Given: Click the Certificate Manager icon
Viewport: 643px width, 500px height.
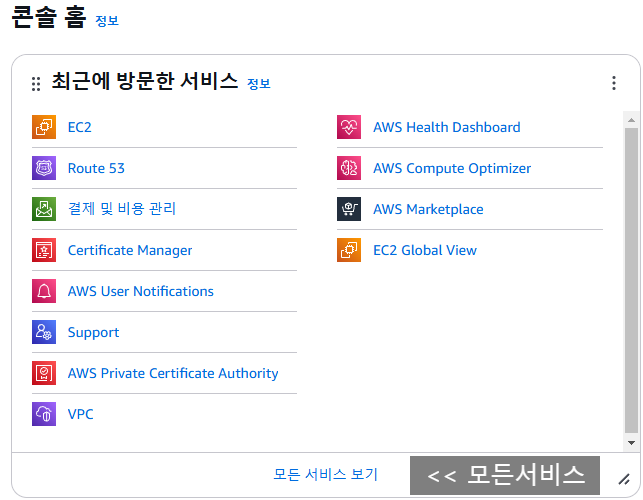Looking at the screenshot, I should point(44,250).
